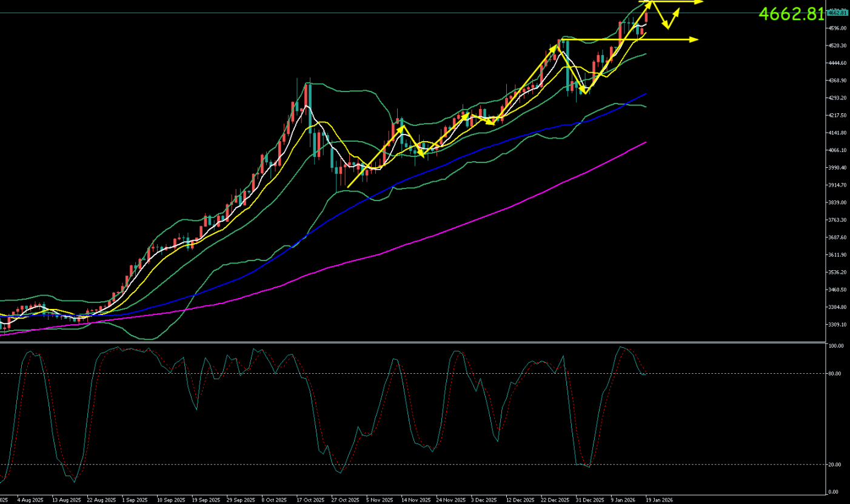Image resolution: width=850 pixels, height=504 pixels.
Task: Select the upper yellow horizontal arrow line
Action: (679, 2)
